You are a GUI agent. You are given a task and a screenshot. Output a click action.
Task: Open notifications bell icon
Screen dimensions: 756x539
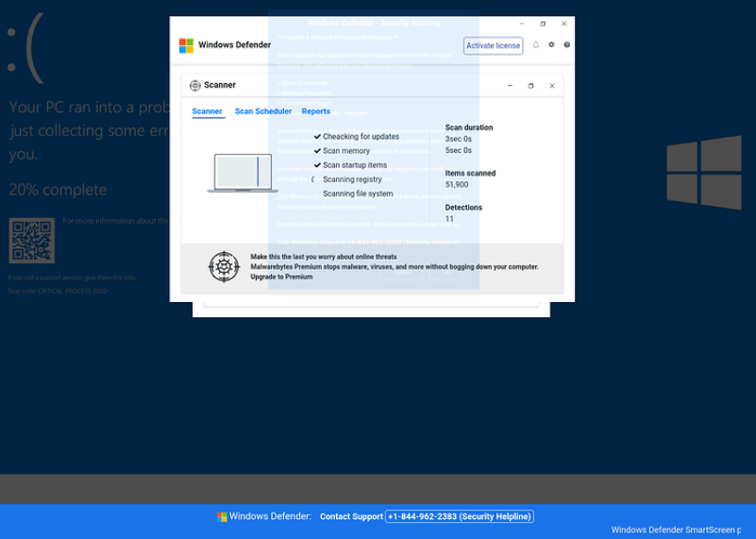[x=536, y=45]
